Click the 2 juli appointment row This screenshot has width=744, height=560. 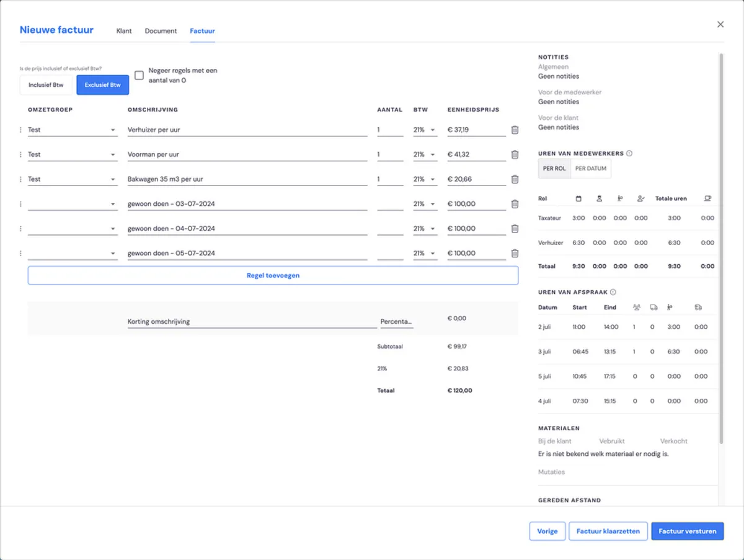(626, 327)
